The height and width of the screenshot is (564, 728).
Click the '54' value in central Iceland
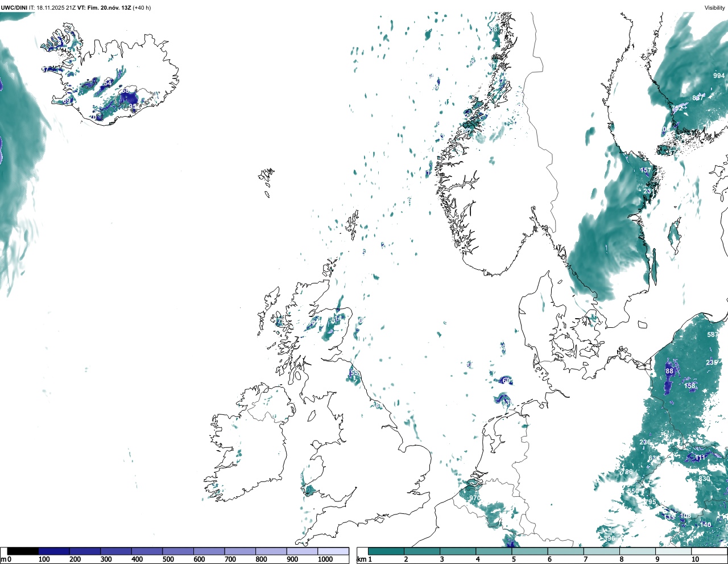pyautogui.click(x=107, y=83)
